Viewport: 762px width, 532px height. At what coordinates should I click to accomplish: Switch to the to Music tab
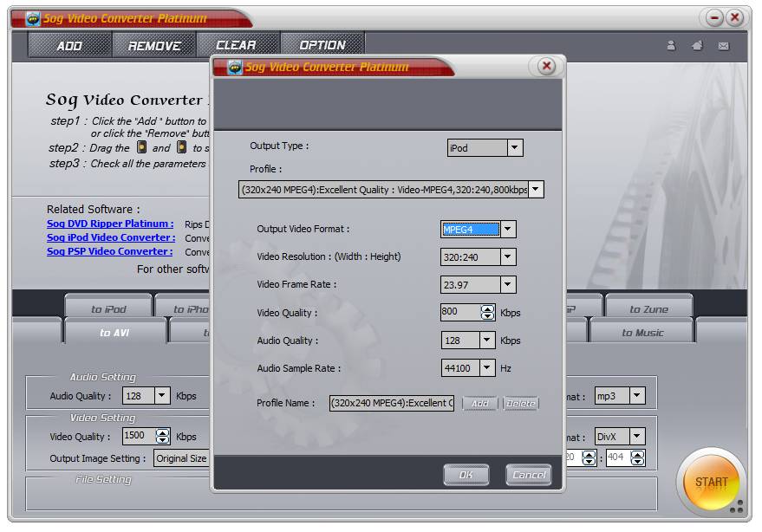[642, 333]
